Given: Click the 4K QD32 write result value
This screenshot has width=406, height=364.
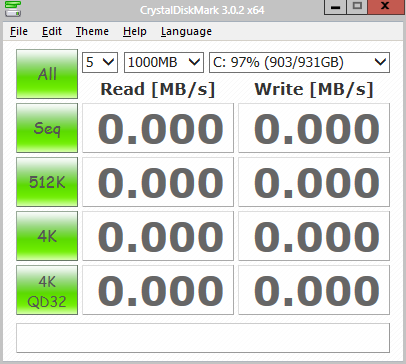Looking at the screenshot, I should 314,290.
